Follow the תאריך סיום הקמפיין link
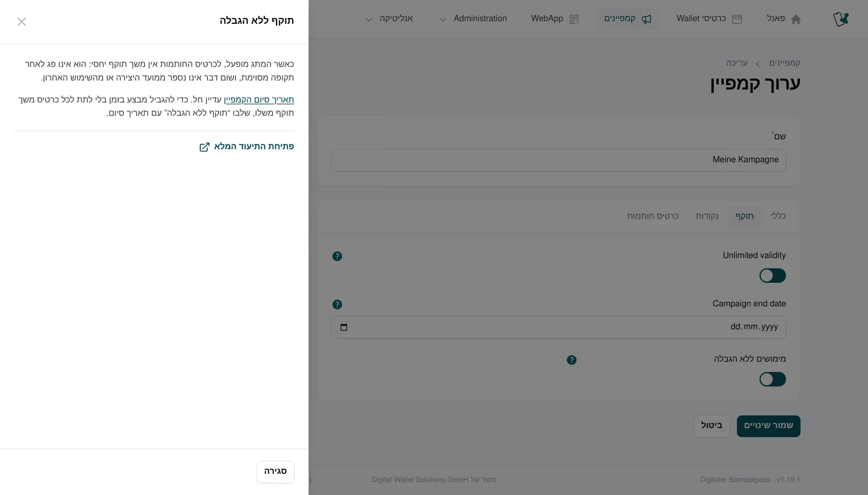 (x=259, y=99)
